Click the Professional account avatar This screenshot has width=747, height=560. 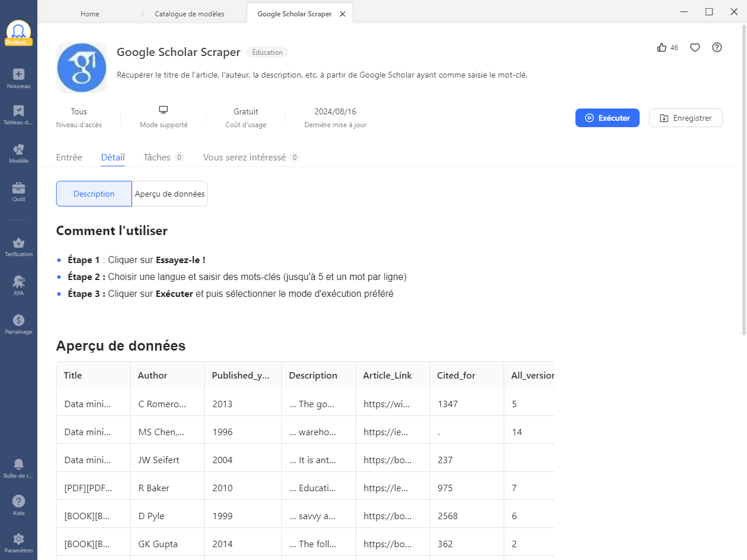pyautogui.click(x=19, y=33)
